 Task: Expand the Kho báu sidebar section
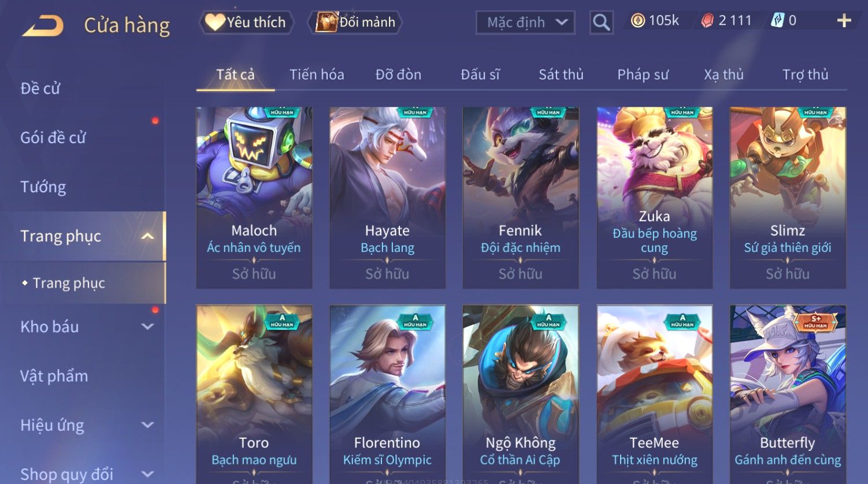147,326
